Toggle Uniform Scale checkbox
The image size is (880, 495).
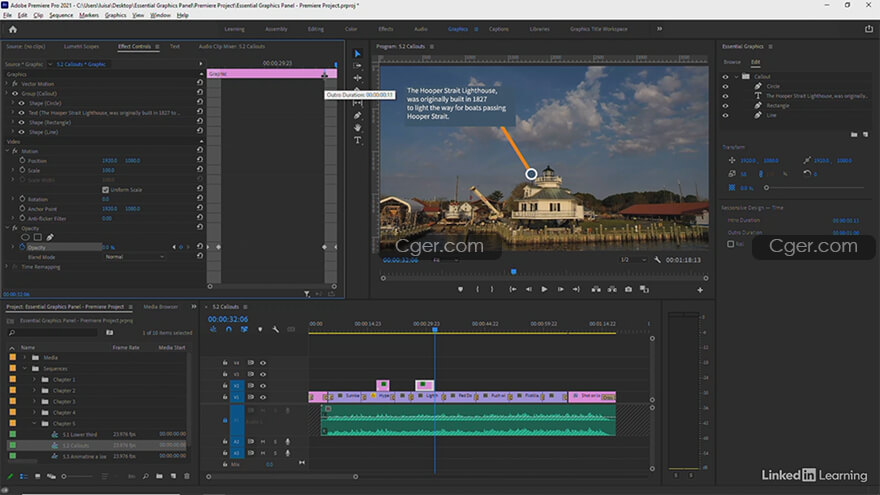tap(106, 190)
